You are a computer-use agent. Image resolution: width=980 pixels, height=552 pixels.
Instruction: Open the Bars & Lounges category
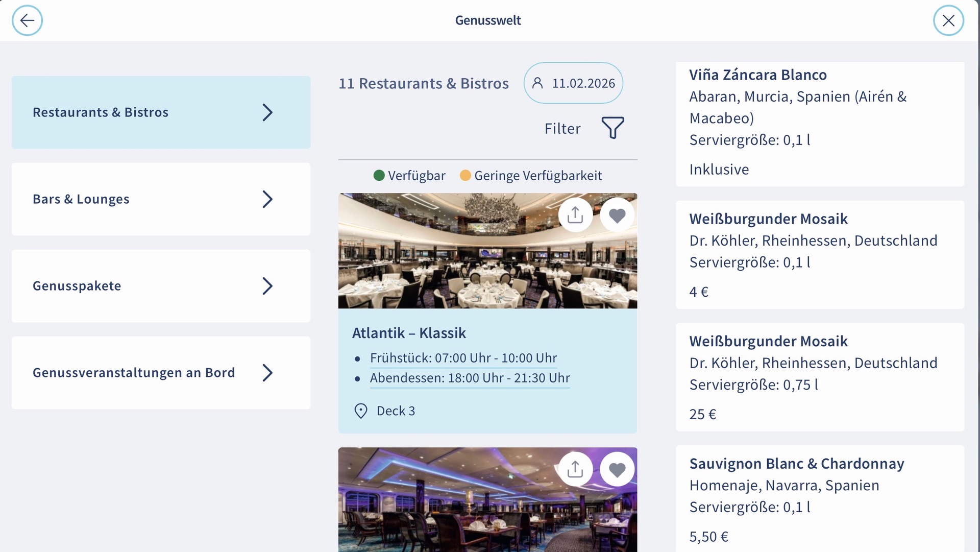coord(161,199)
